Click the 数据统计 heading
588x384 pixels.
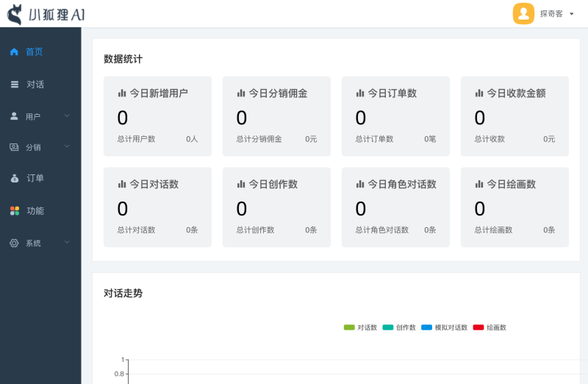click(x=123, y=59)
